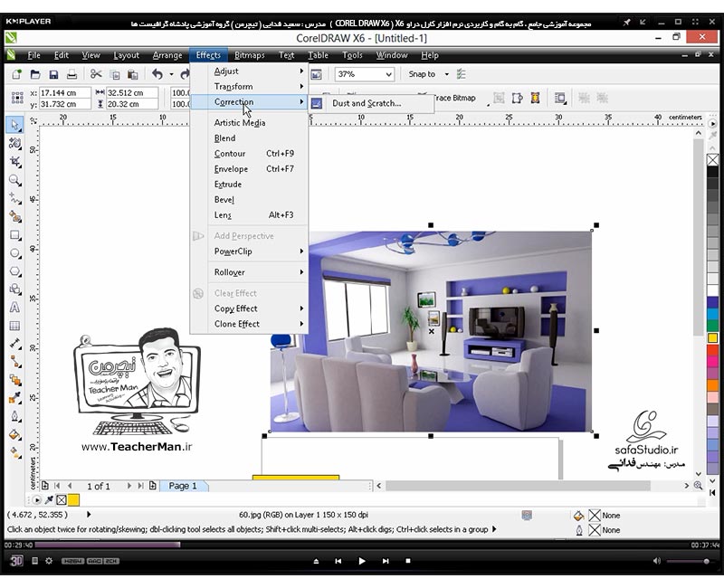Open the zoom level 37% dropdown

coord(389,74)
